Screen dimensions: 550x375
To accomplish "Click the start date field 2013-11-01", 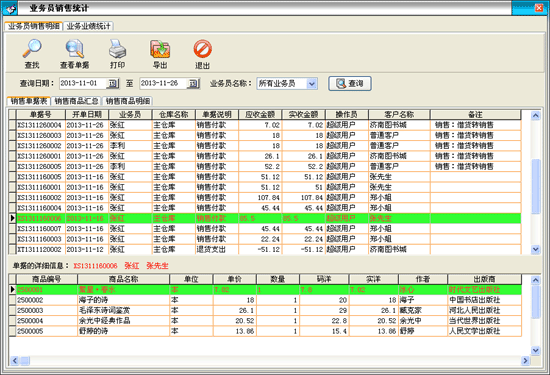I will coord(82,83).
